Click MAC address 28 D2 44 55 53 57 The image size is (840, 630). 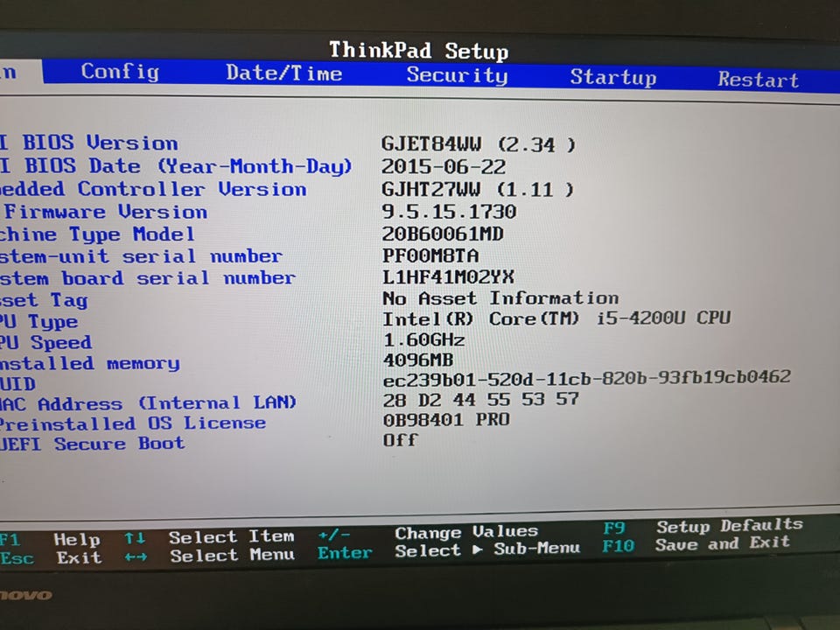480,400
